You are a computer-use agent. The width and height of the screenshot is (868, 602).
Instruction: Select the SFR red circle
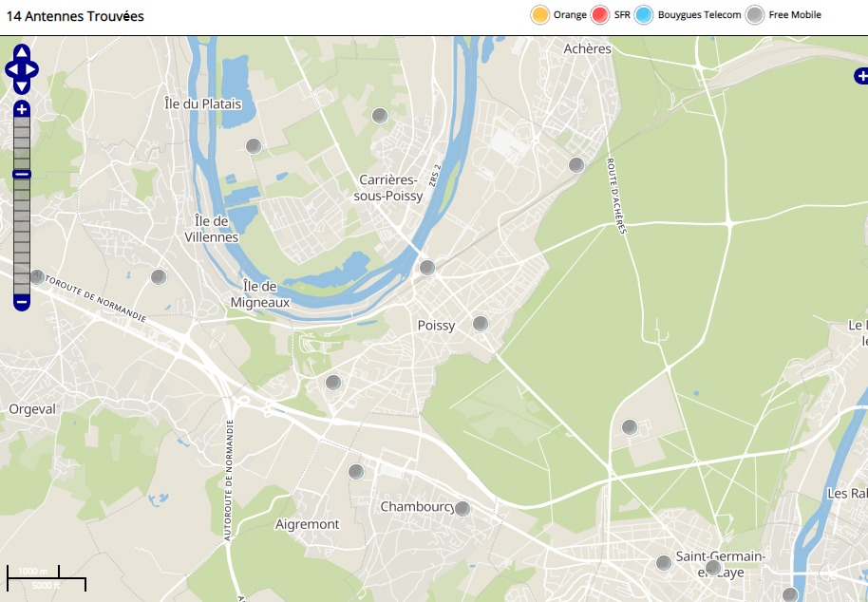coord(600,15)
